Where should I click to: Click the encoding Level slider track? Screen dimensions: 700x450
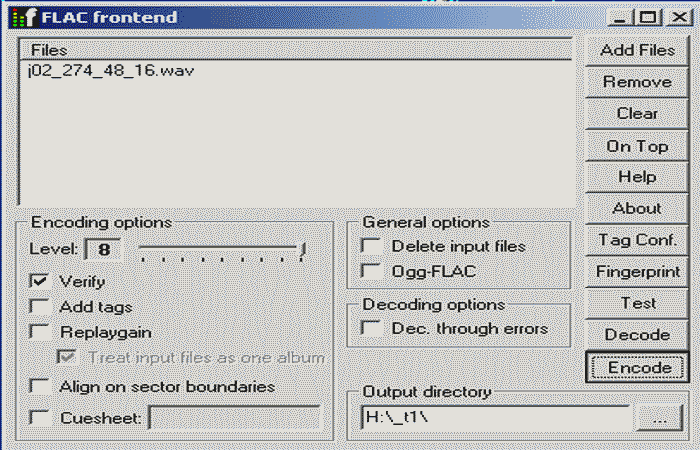click(222, 247)
